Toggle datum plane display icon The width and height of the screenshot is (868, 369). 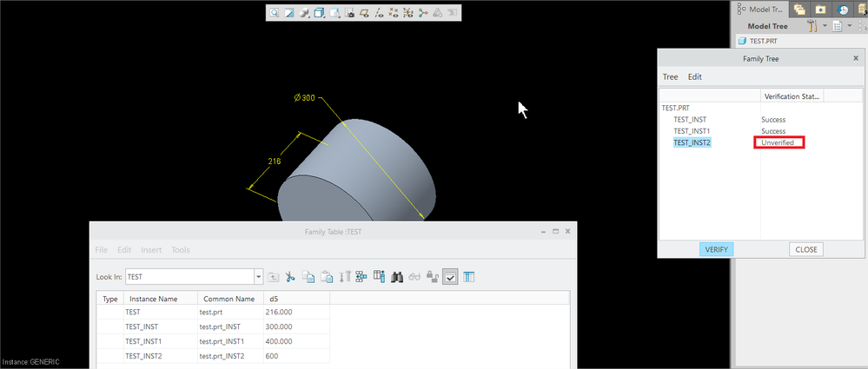[x=364, y=13]
